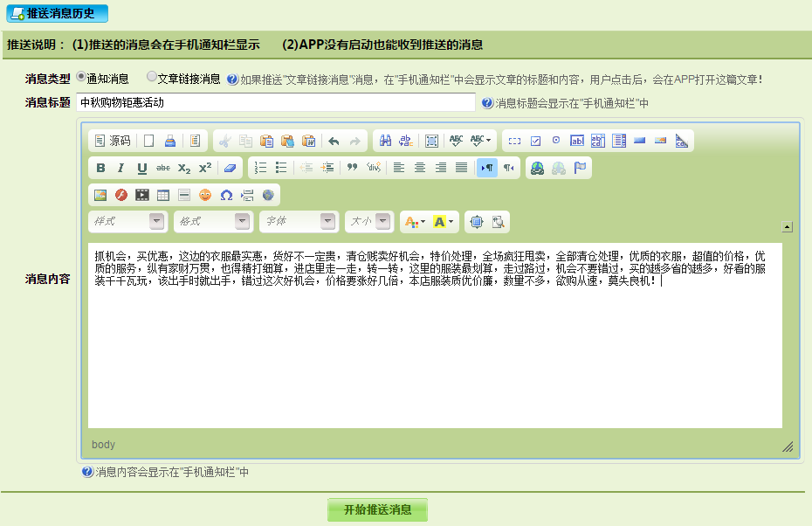Open the text color picker

coord(414,222)
